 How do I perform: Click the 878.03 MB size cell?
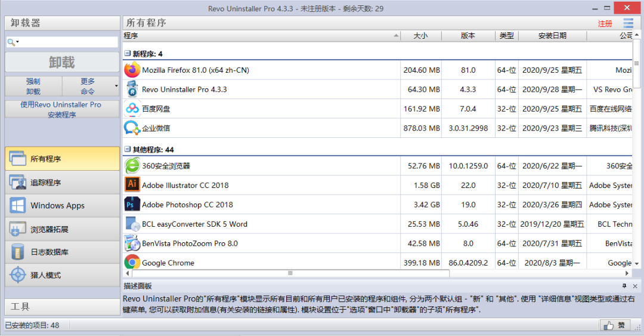[422, 128]
